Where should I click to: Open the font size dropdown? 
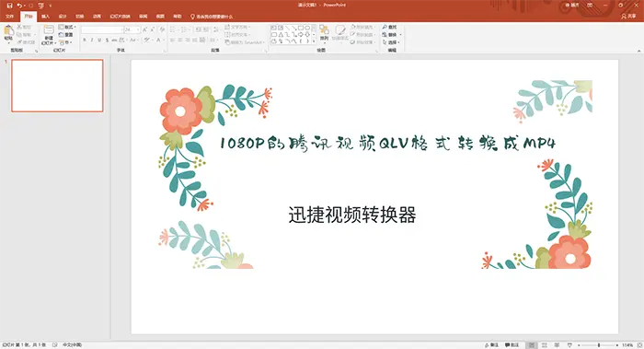(138, 29)
